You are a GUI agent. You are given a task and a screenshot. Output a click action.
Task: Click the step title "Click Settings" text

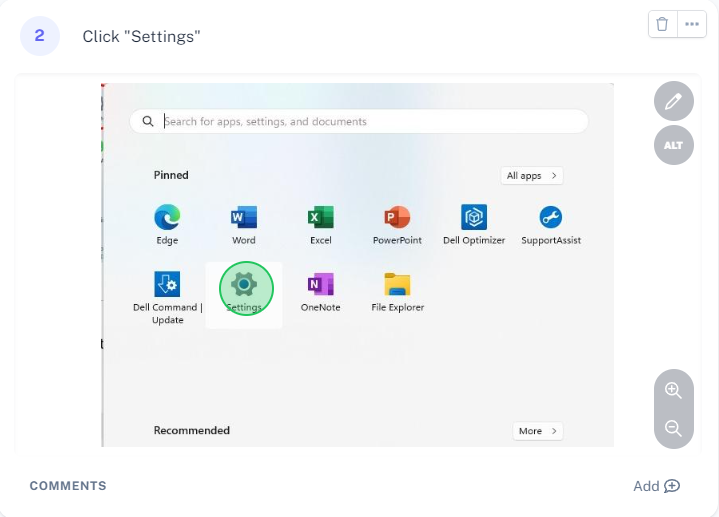tap(141, 36)
